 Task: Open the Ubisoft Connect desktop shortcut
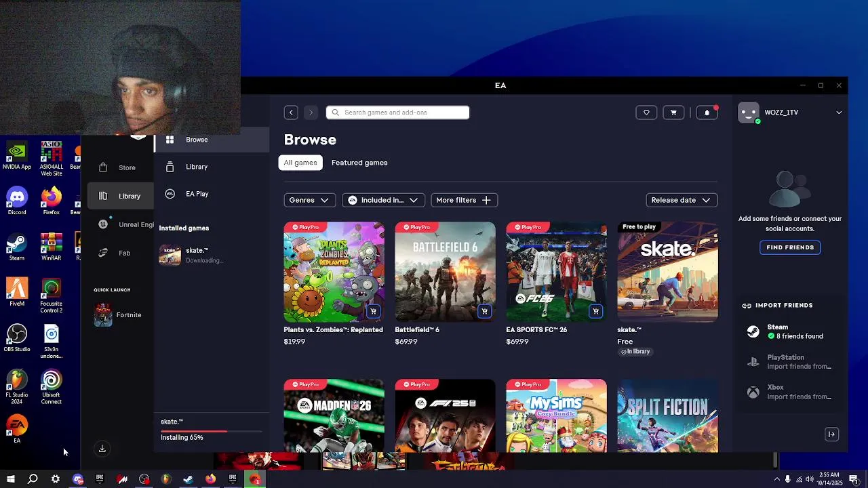pos(52,387)
